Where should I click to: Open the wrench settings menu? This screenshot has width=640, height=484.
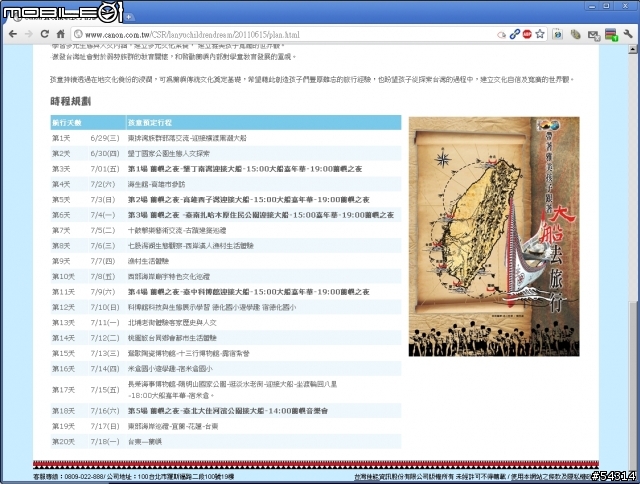point(628,34)
